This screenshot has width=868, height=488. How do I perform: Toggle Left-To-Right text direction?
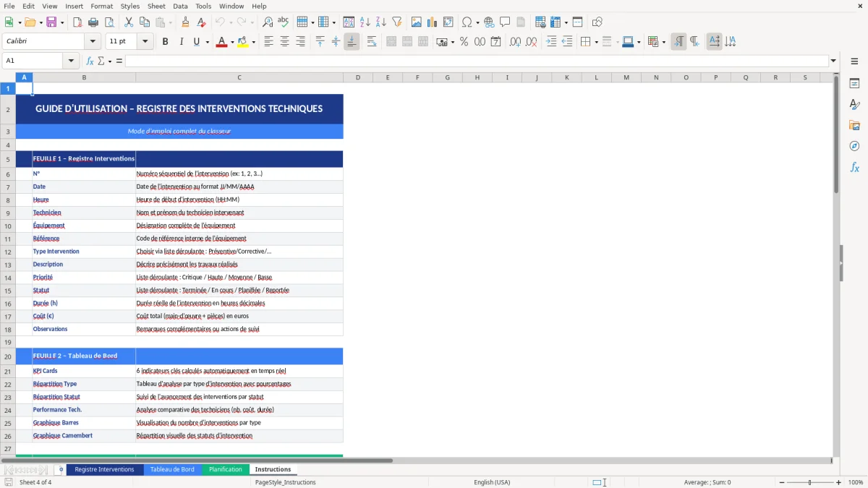[678, 42]
